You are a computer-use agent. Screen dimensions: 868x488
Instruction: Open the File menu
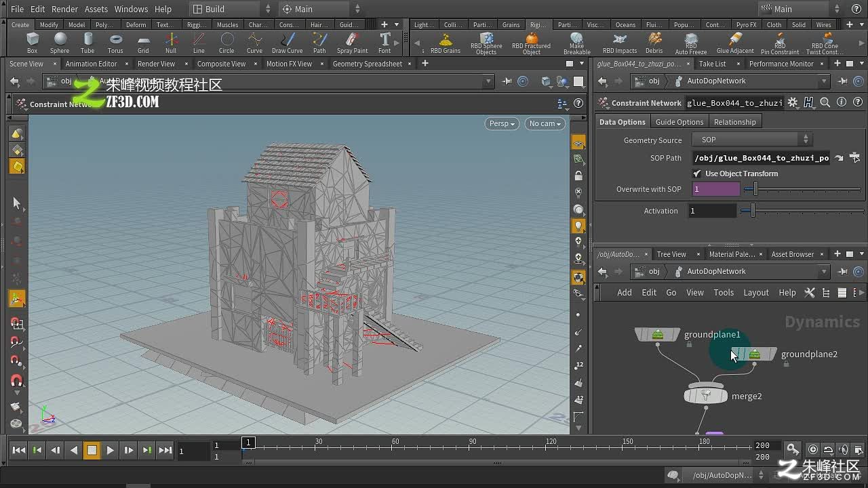(18, 9)
